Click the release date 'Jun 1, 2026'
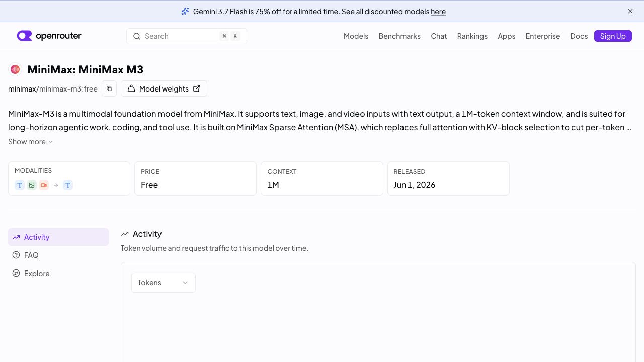Viewport: 644px width, 362px height. click(x=415, y=185)
